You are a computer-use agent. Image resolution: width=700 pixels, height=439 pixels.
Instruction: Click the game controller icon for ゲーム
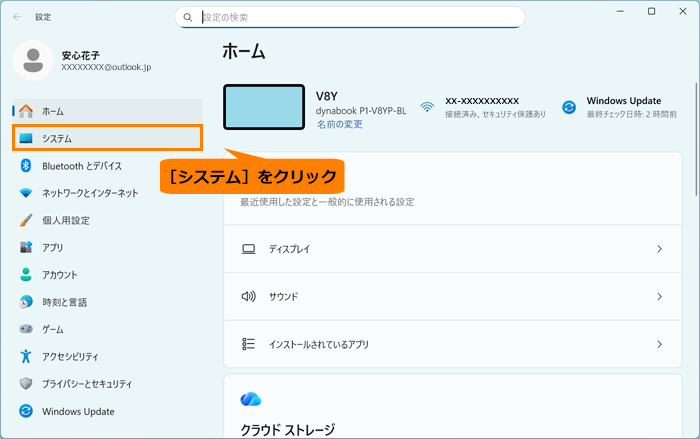(x=26, y=329)
